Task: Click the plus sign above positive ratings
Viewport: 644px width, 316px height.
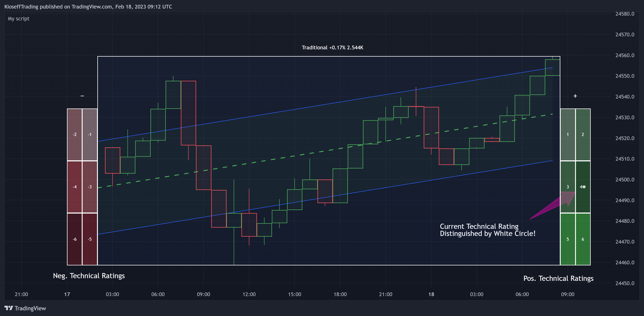Action: 575,96
